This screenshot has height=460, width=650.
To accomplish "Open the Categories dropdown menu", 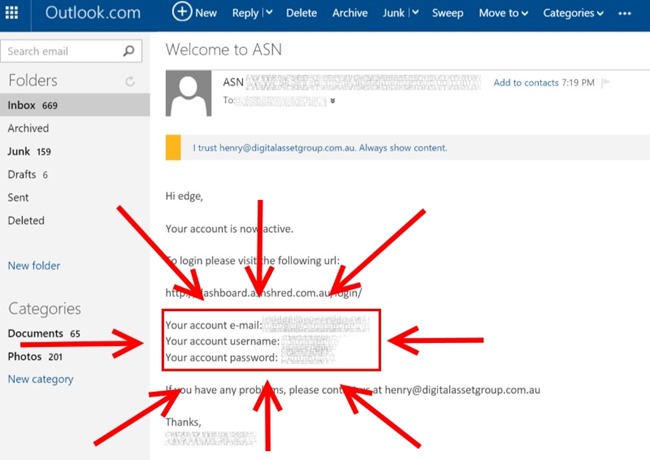I will [x=573, y=13].
